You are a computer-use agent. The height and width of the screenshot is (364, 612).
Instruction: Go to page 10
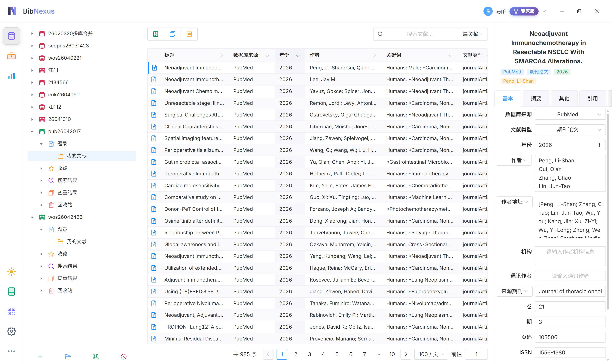(x=392, y=354)
